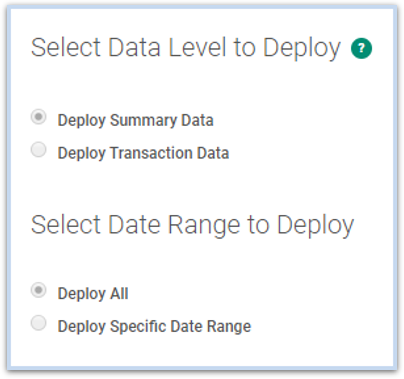The image size is (404, 379).
Task: Set the date range to deploy all
Action: click(39, 290)
